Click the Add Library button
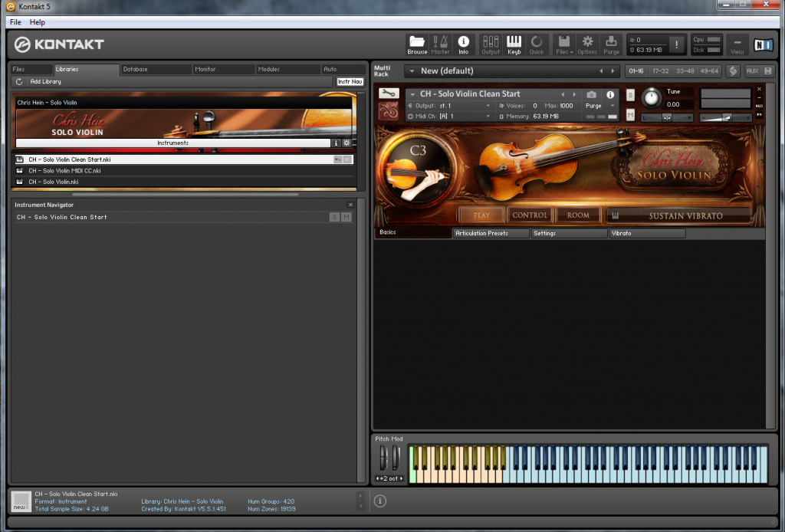This screenshot has width=785, height=532. 45,81
